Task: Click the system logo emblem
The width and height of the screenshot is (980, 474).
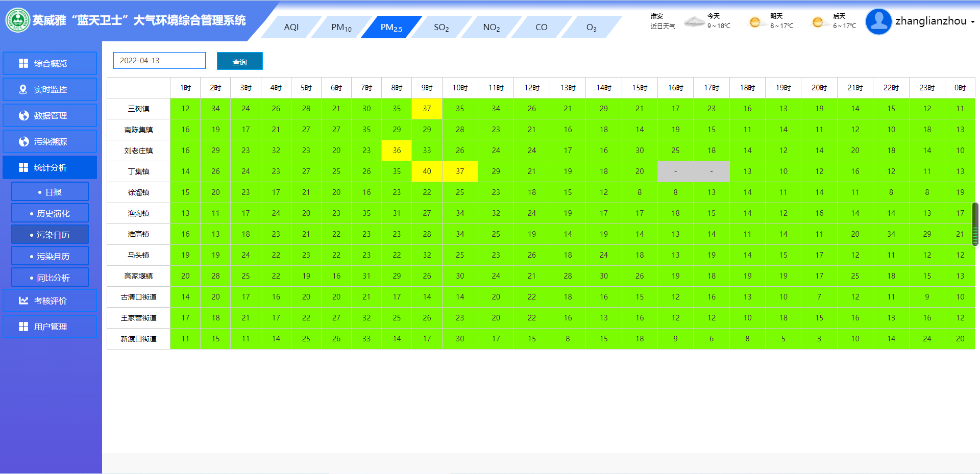Action: 17,20
